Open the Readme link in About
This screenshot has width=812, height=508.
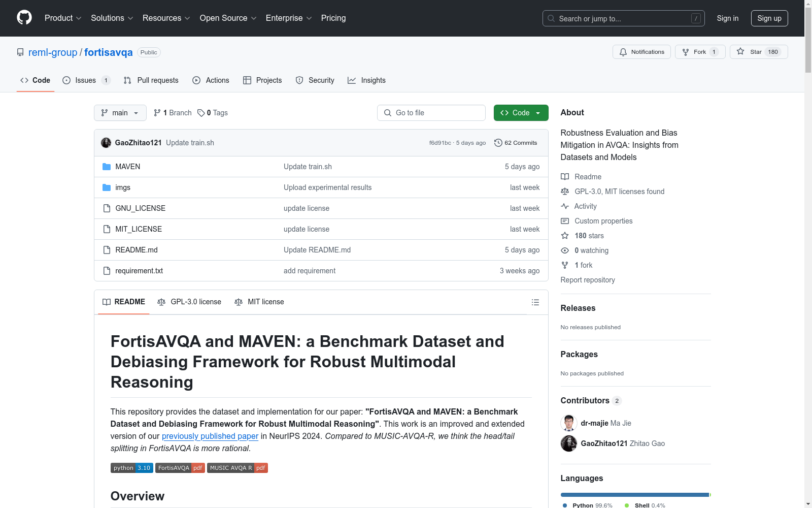click(x=581, y=177)
